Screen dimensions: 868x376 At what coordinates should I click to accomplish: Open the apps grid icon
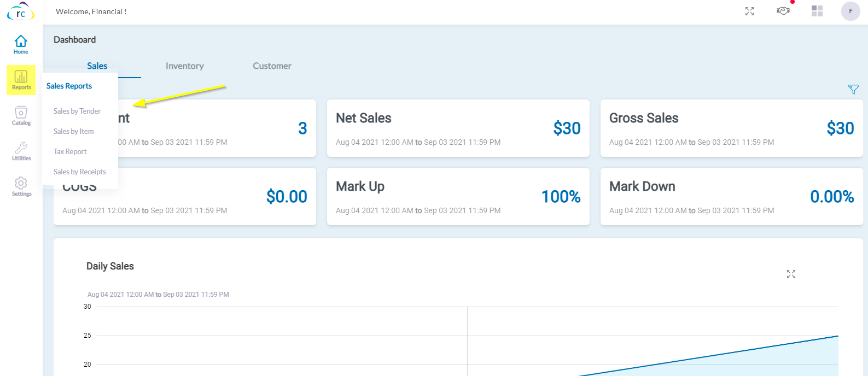(x=817, y=11)
